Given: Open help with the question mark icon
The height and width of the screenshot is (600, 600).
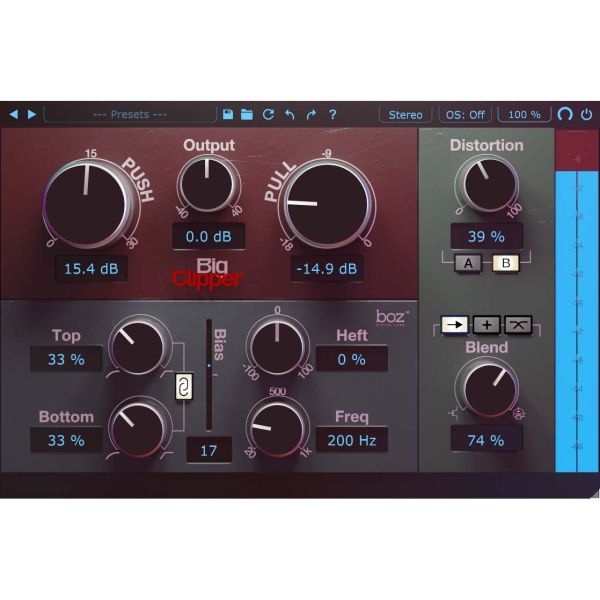Looking at the screenshot, I should coord(333,114).
